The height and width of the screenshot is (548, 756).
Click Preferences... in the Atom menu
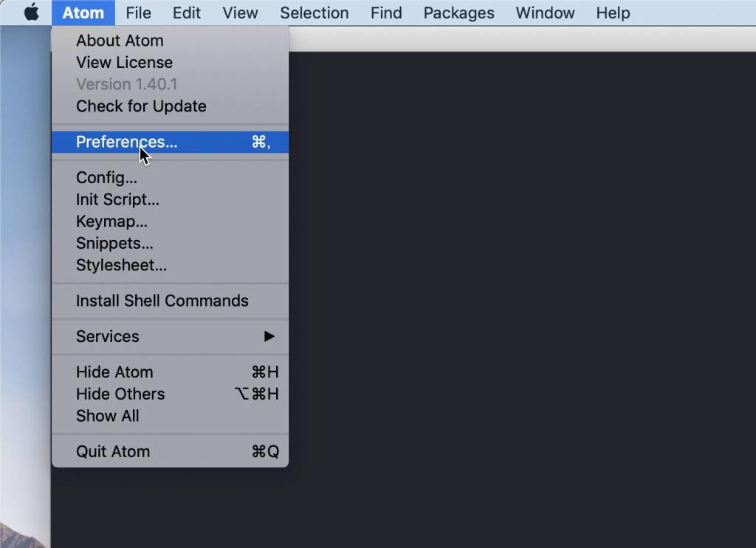(126, 142)
